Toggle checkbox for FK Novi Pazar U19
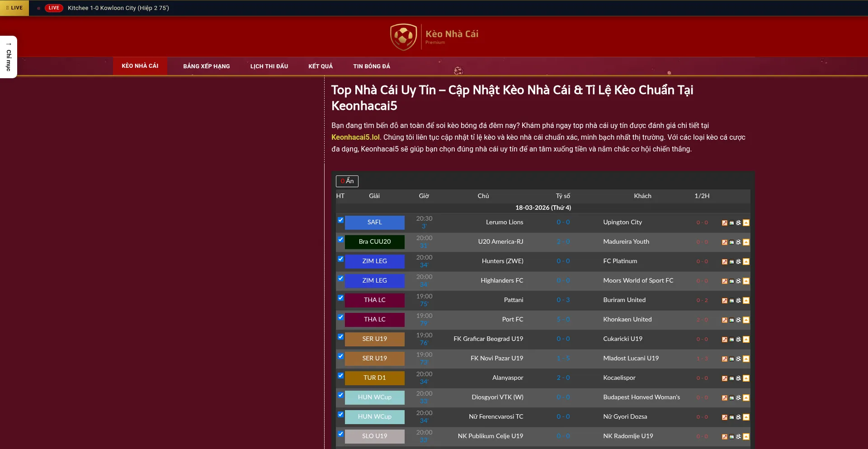Screen dimensions: 868x449 pos(340,356)
